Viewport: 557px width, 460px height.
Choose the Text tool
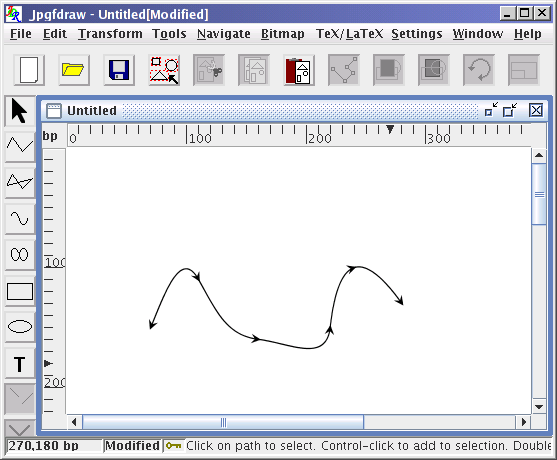click(20, 364)
